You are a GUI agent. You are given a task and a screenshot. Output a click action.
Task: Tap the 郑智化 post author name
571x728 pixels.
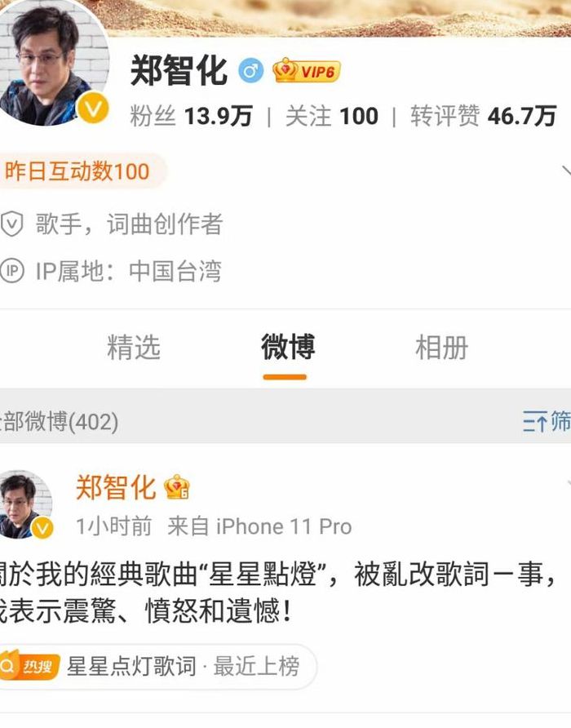pyautogui.click(x=116, y=487)
